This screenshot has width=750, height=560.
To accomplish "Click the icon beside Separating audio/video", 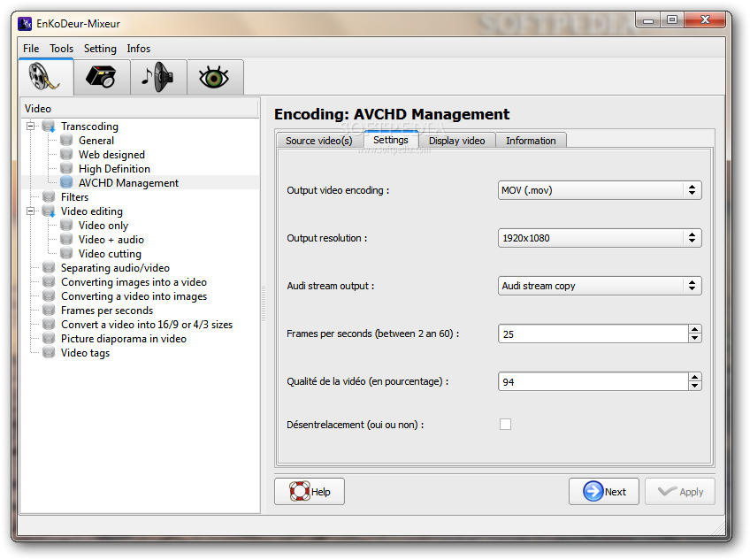I will (49, 267).
